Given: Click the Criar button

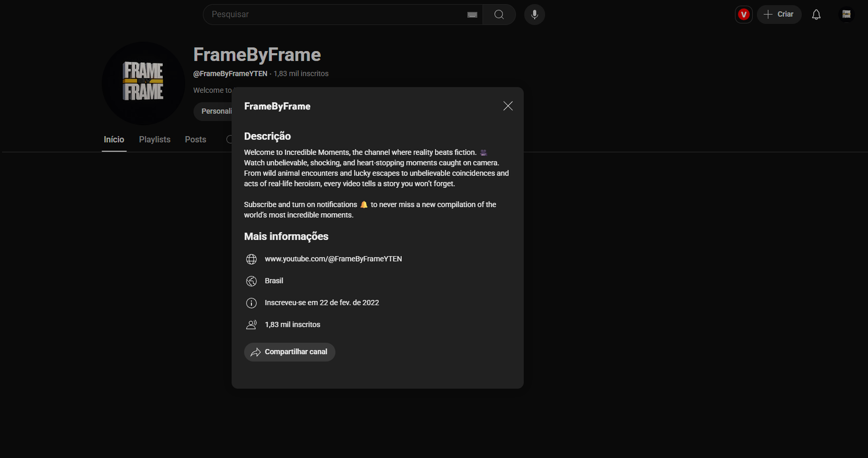Looking at the screenshot, I should click(x=779, y=15).
